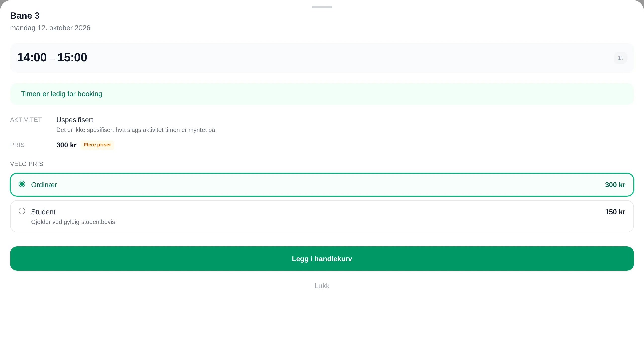The width and height of the screenshot is (644, 340).
Task: Click the 150 kr Student price
Action: 615,212
